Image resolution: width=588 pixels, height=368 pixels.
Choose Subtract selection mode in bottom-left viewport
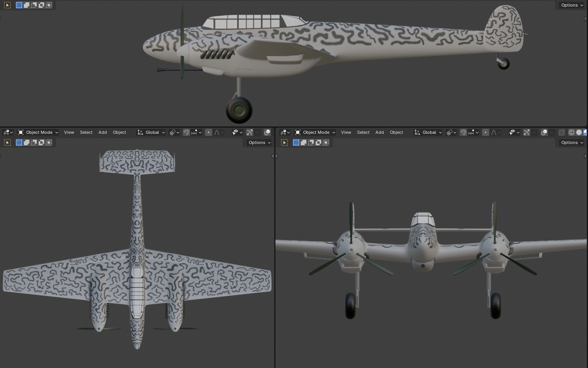[34, 143]
